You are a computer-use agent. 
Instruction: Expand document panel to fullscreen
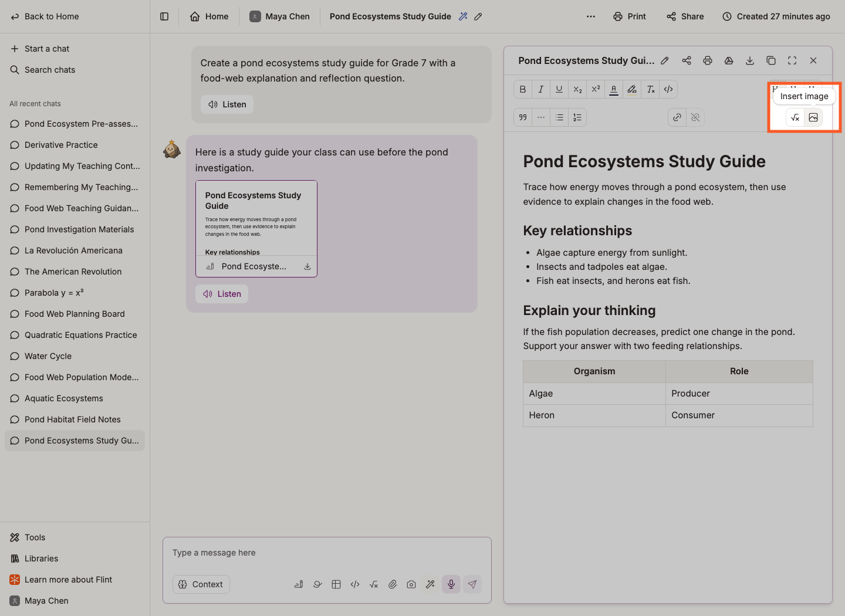pyautogui.click(x=792, y=60)
